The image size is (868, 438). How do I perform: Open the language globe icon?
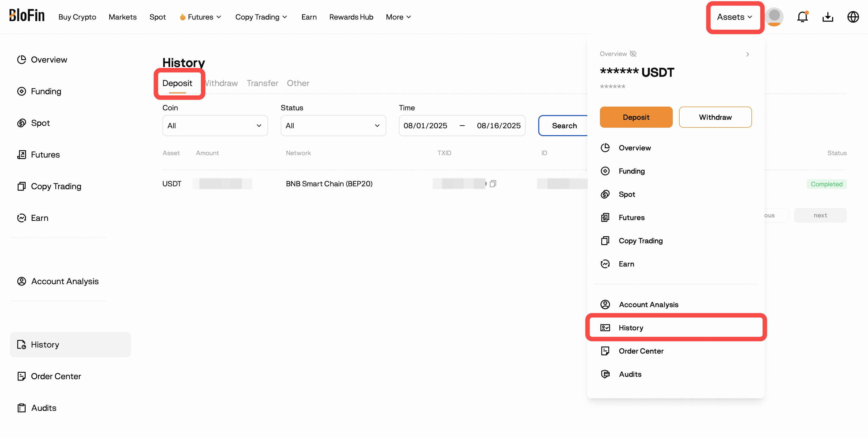coord(853,17)
